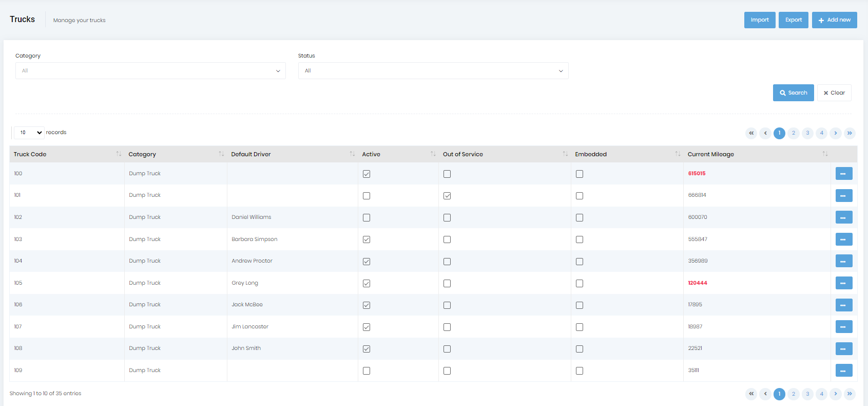Open the Category filter dropdown
The image size is (868, 406).
click(150, 71)
